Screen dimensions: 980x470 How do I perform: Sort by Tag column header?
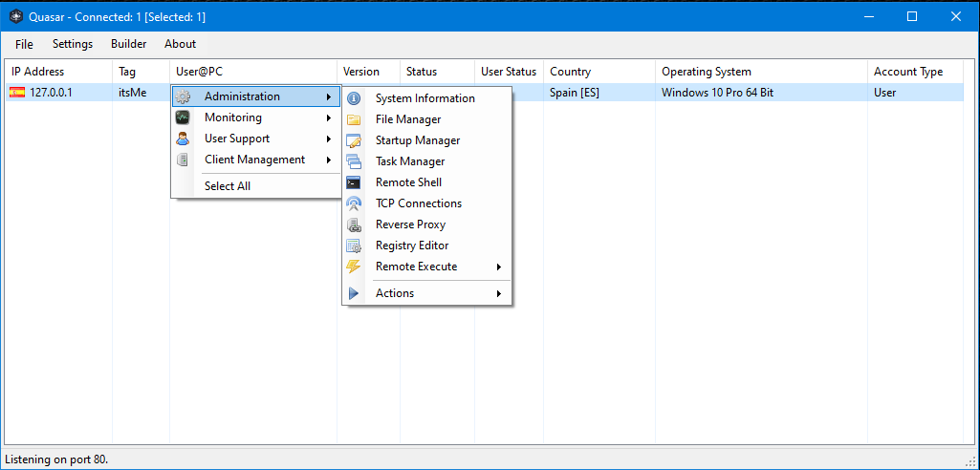(142, 72)
